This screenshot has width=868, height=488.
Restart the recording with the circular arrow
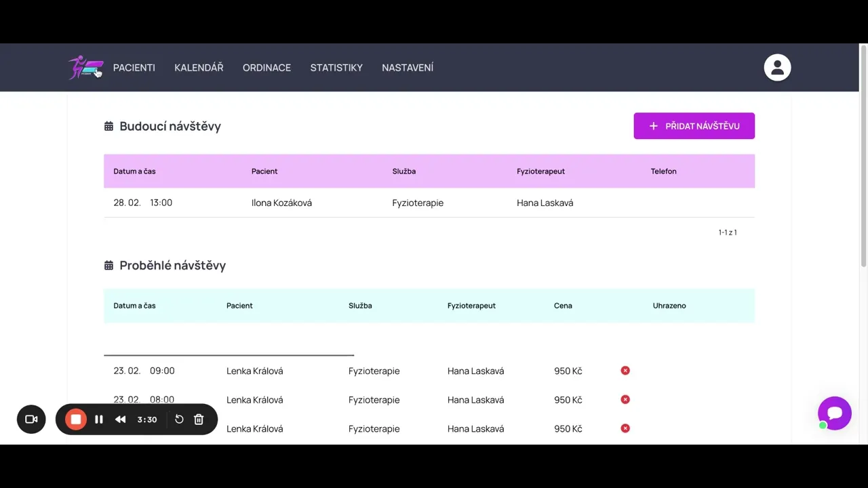179,420
